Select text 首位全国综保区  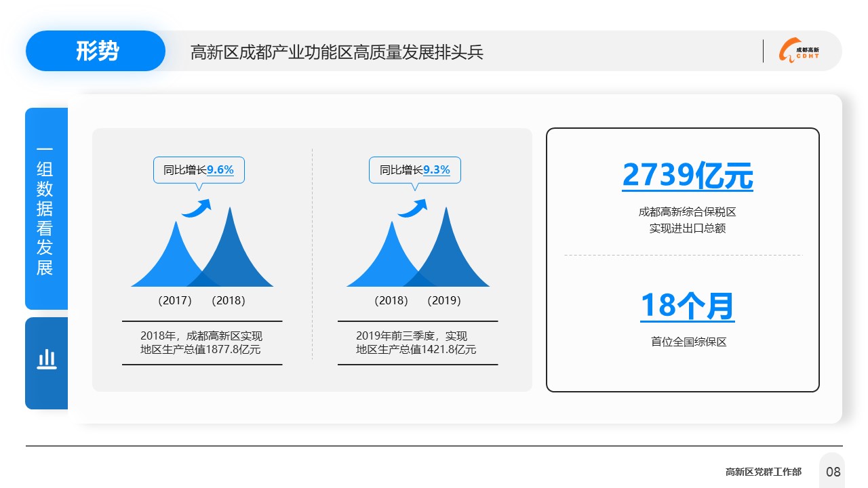[689, 342]
